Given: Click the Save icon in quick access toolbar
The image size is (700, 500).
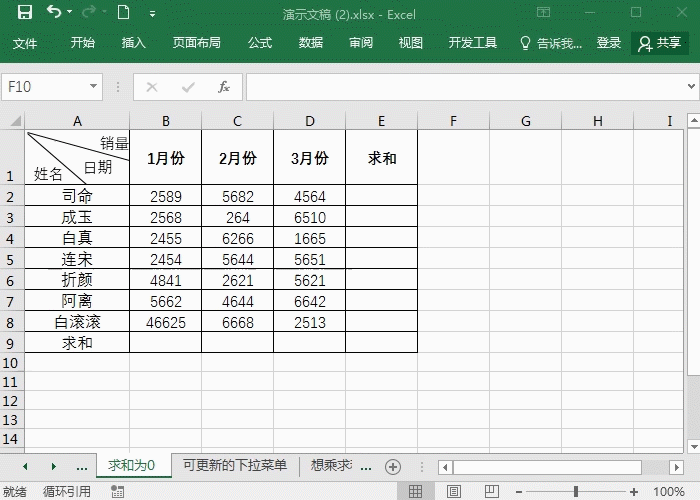Looking at the screenshot, I should (x=25, y=13).
